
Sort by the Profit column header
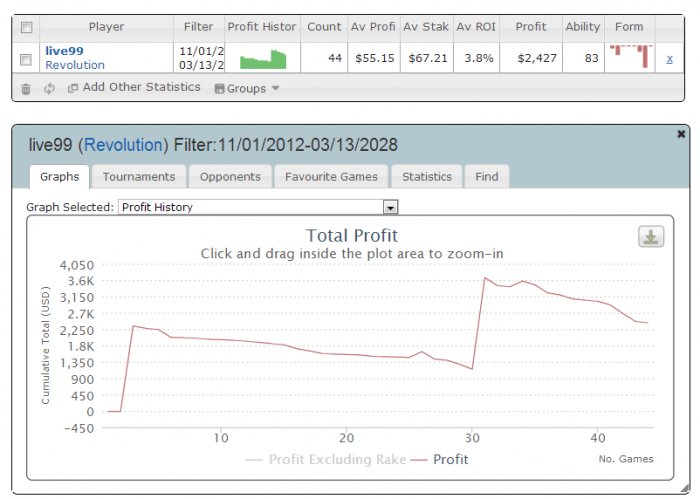point(531,27)
